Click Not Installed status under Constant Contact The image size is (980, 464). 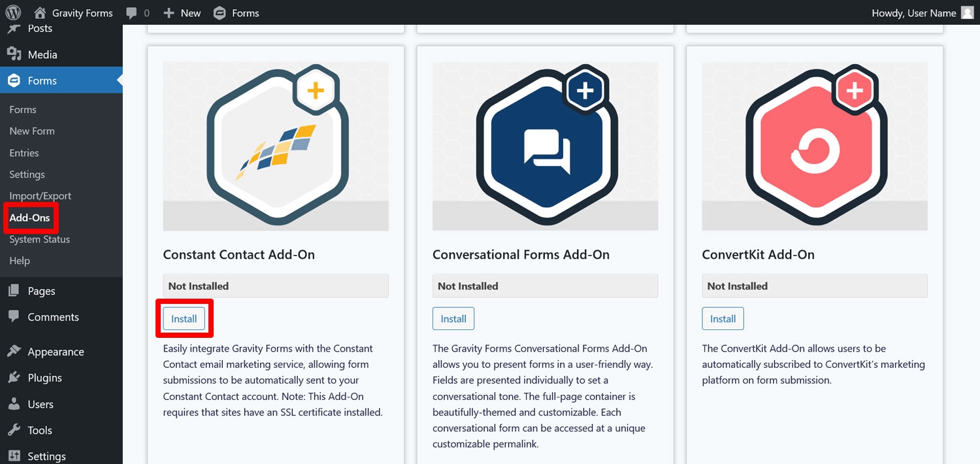[276, 286]
